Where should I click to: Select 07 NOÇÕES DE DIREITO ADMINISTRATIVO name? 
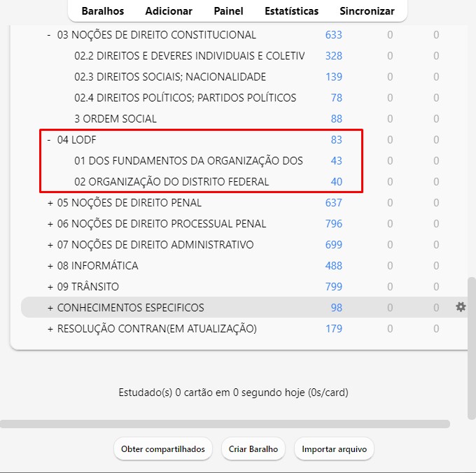[x=155, y=244]
